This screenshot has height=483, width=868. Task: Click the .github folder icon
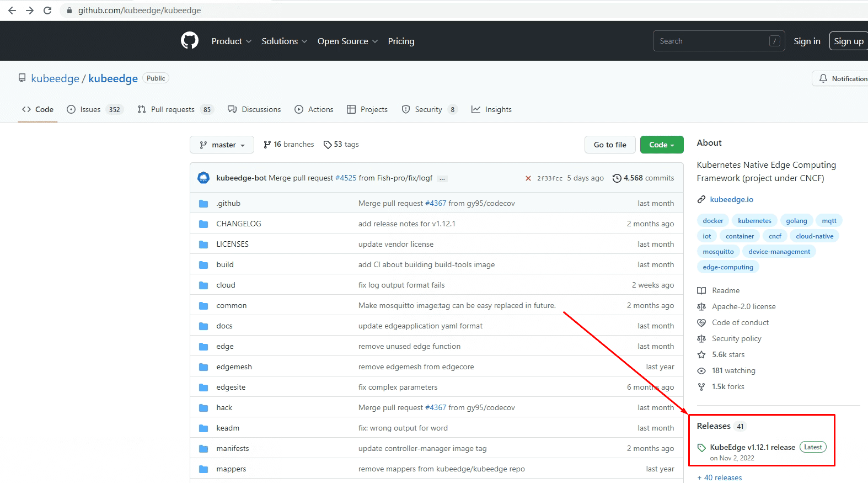click(203, 203)
